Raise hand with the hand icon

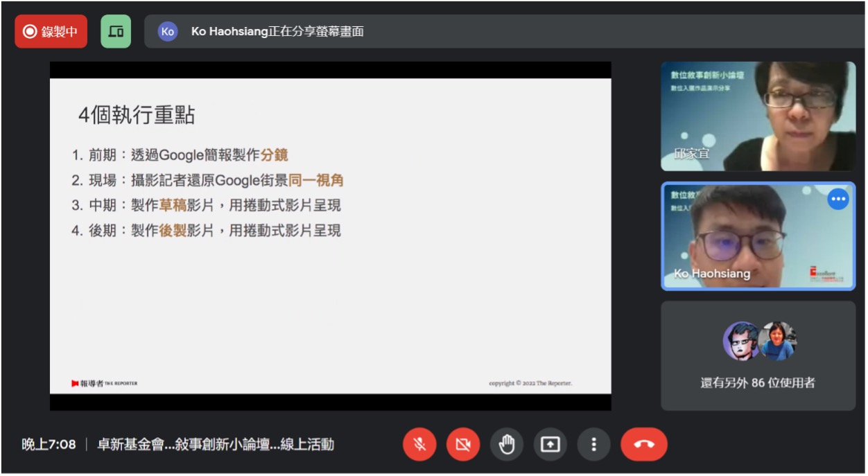(x=507, y=444)
